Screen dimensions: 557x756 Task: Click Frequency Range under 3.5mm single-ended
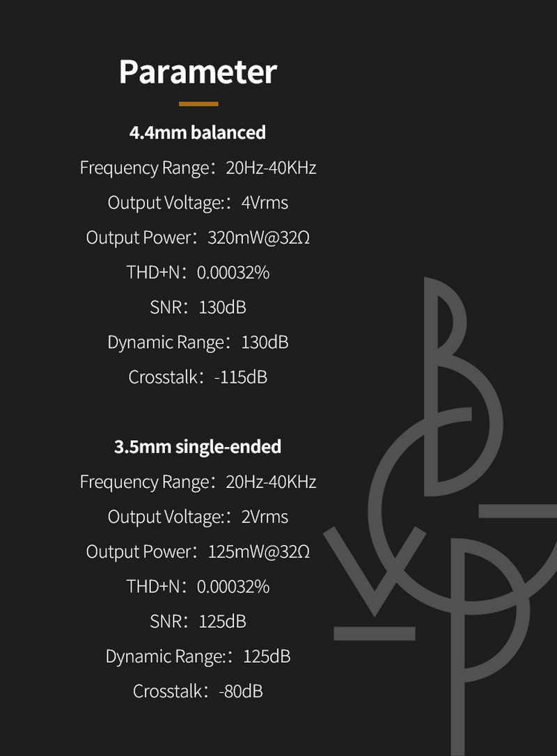pos(198,482)
